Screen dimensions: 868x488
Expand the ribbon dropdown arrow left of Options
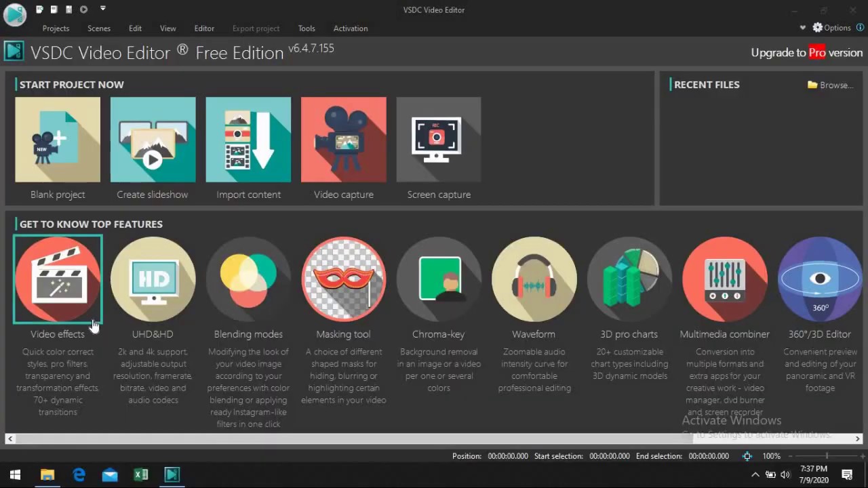(x=803, y=28)
